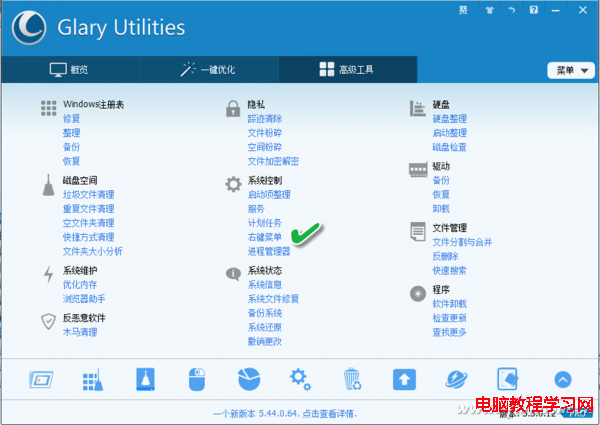This screenshot has width=600, height=425.
Task: Click the 反恶意软件 shield icon
Action: (x=48, y=321)
